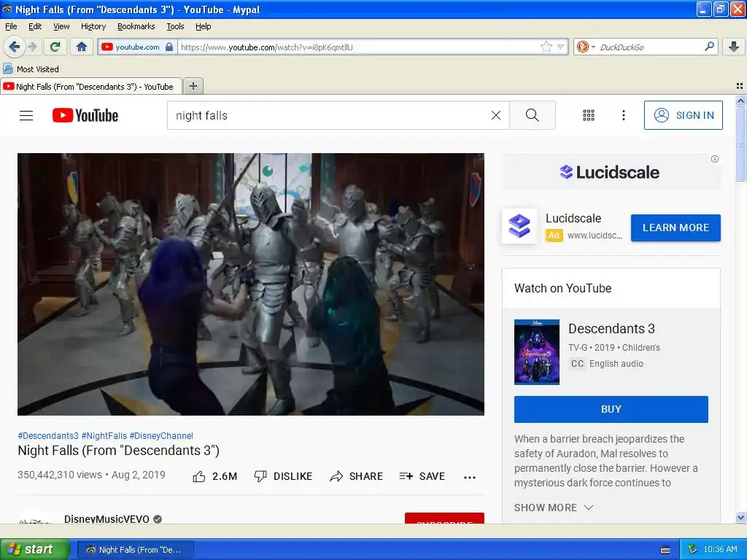Click the BUY button for Descendants 3
This screenshot has height=560, width=747.
point(611,409)
